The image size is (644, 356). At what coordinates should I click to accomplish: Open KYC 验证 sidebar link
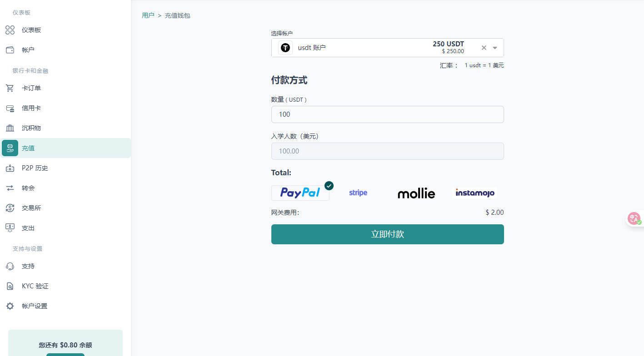click(65, 286)
